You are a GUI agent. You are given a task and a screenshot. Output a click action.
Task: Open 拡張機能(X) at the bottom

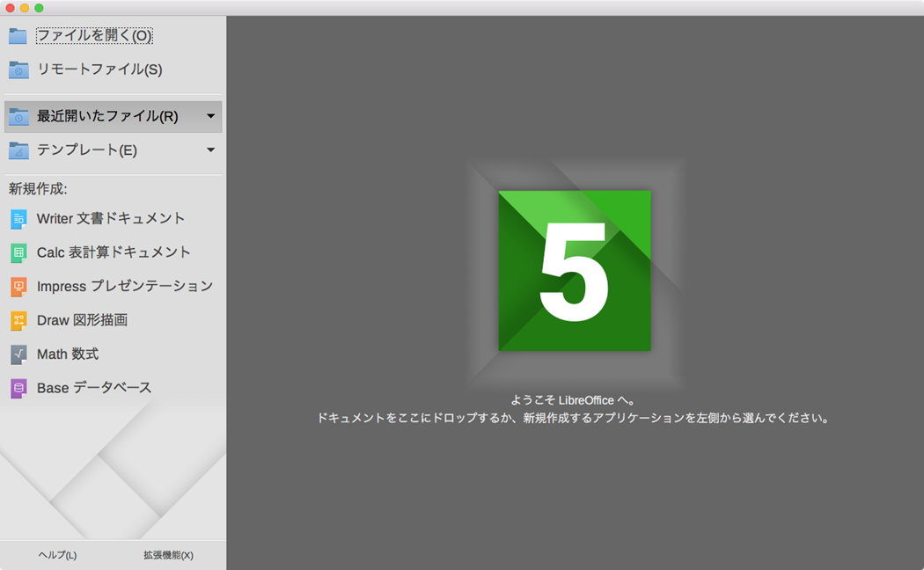pos(169,555)
